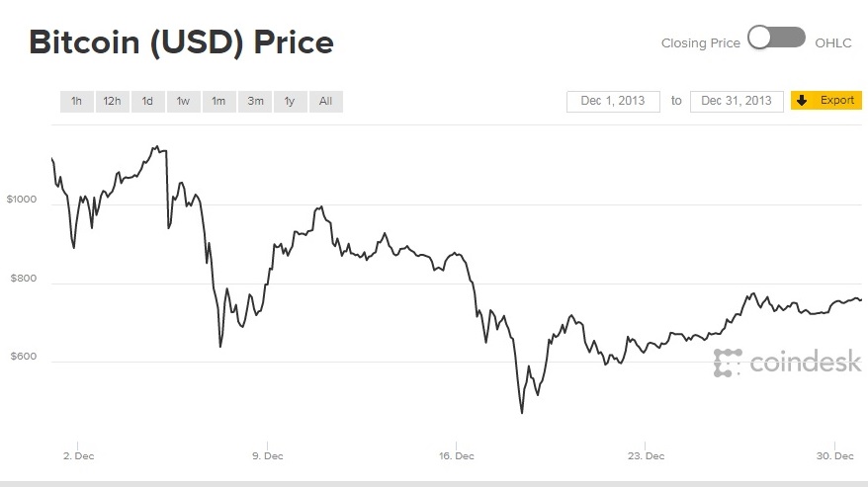Click the Export download arrow icon

click(x=802, y=101)
